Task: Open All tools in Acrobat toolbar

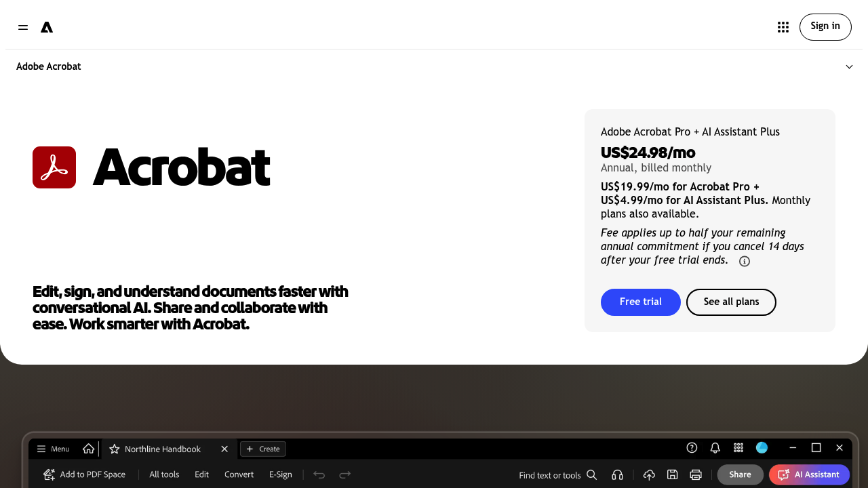Action: 164,474
